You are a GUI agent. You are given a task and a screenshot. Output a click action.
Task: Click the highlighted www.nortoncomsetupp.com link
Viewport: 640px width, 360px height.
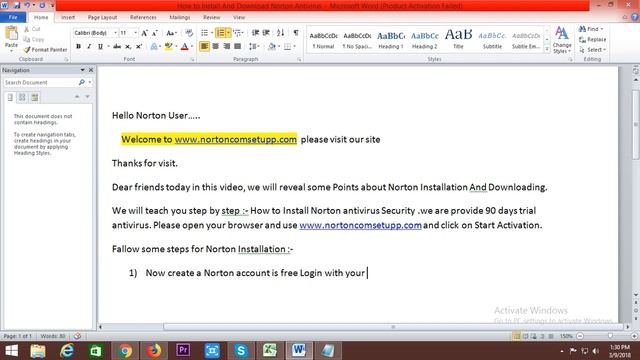[236, 140]
